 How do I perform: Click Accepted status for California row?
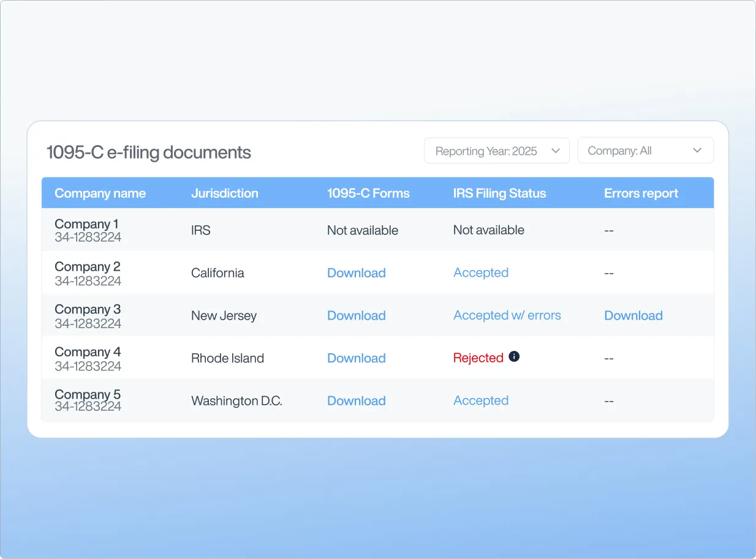[x=481, y=273]
